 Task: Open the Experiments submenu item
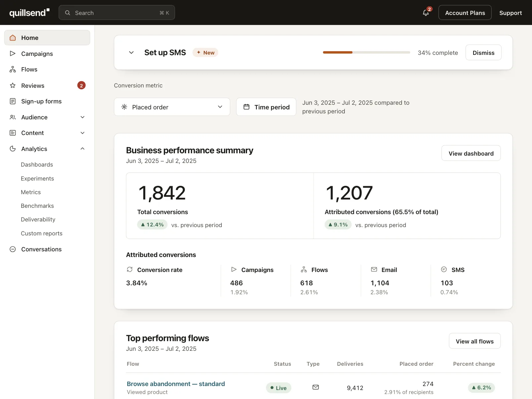37,179
